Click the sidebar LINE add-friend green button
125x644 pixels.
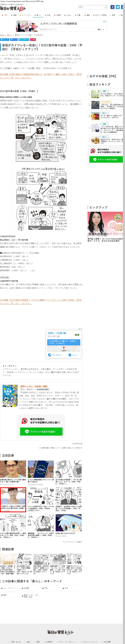pyautogui.click(x=106, y=159)
